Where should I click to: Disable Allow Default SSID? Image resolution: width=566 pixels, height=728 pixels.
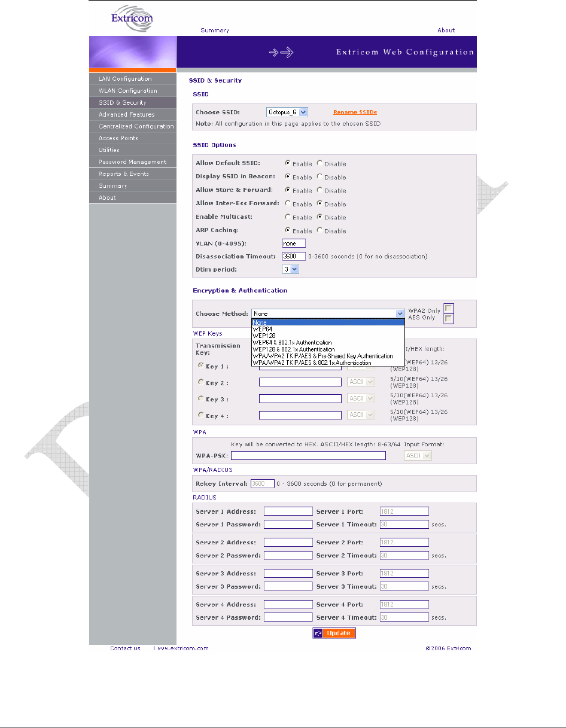pos(319,163)
